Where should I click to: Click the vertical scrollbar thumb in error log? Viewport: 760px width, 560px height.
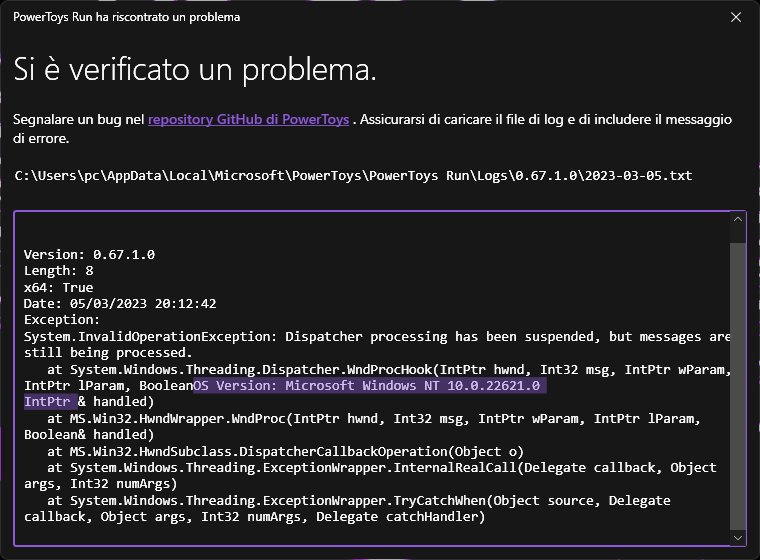click(738, 386)
